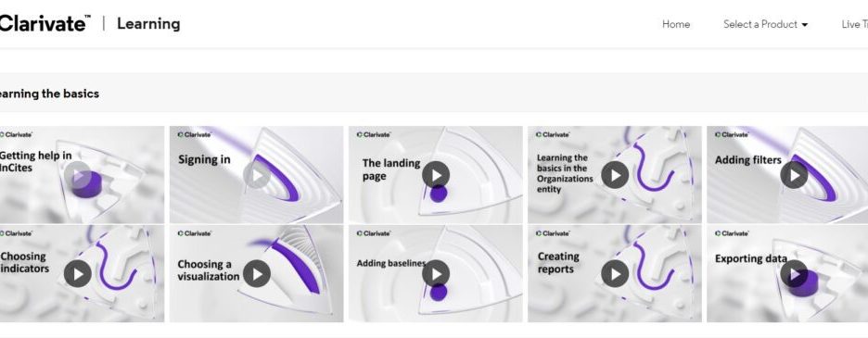The image size is (868, 338).
Task: Play the "Adding filters" video
Action: [x=795, y=175]
